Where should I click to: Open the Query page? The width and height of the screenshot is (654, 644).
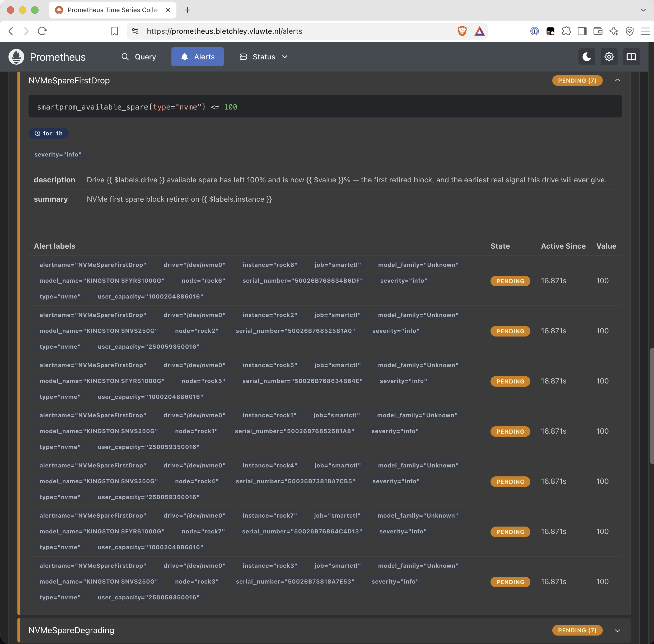tap(139, 57)
